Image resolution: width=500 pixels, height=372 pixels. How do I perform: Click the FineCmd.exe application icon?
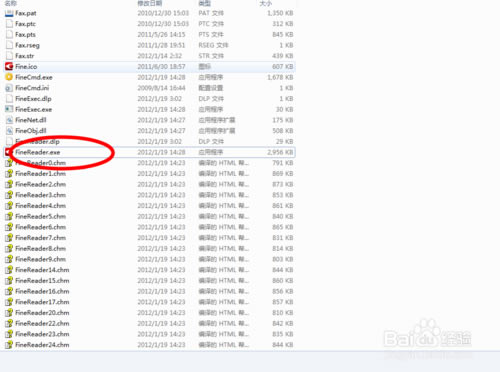9,77
